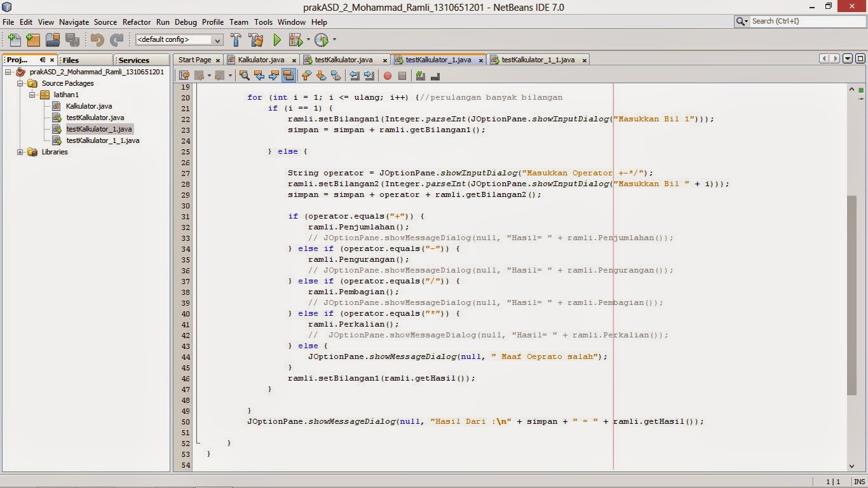Select the Build Project hammer icon
This screenshot has height=488, width=868.
(x=236, y=39)
